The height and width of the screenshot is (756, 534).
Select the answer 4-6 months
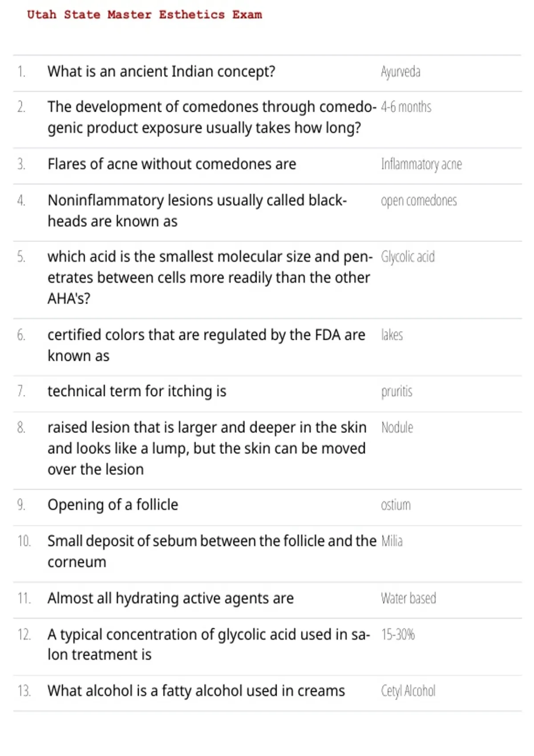click(406, 107)
